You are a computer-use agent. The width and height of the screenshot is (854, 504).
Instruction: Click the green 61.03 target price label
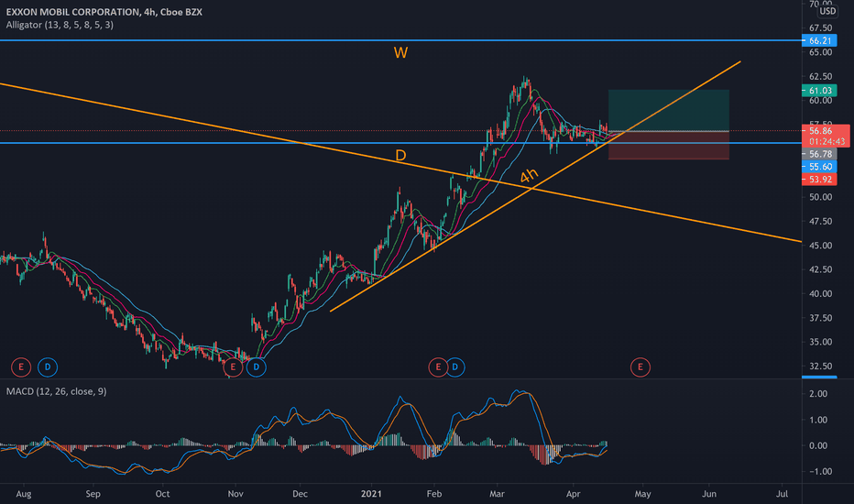point(819,91)
